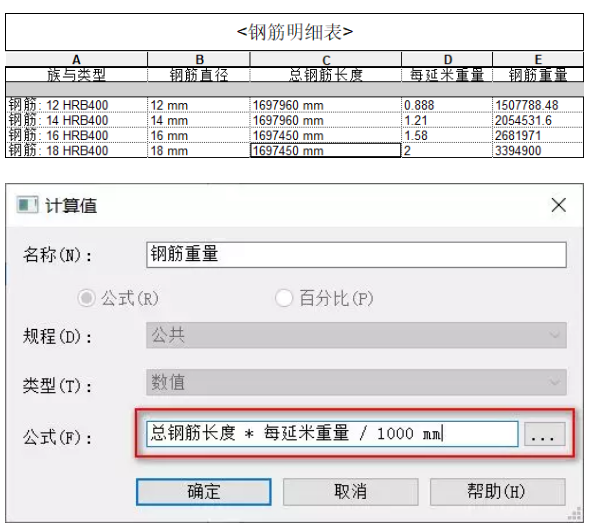Click length cell in 18 HRB400 row
Screen dimensions: 589x527
326,150
